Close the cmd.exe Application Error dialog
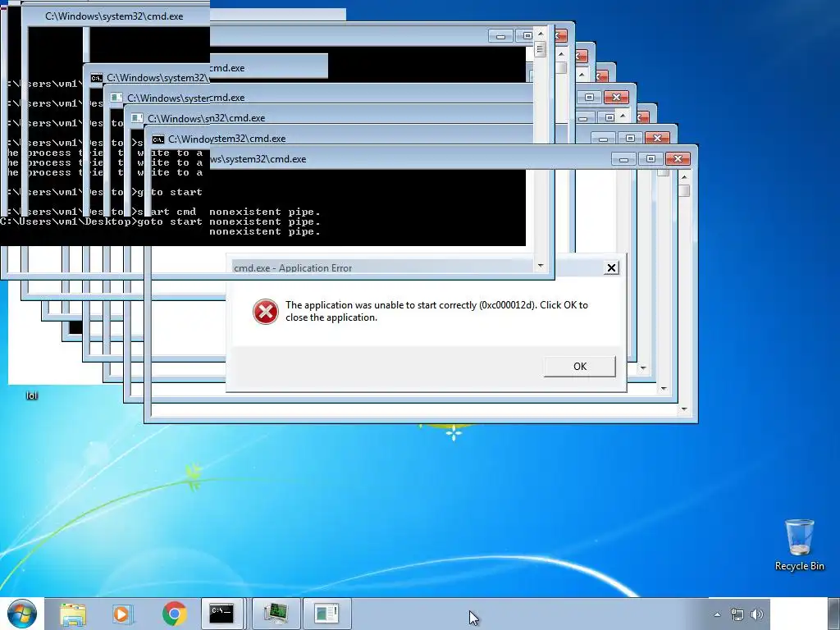This screenshot has height=630, width=840. [x=611, y=268]
